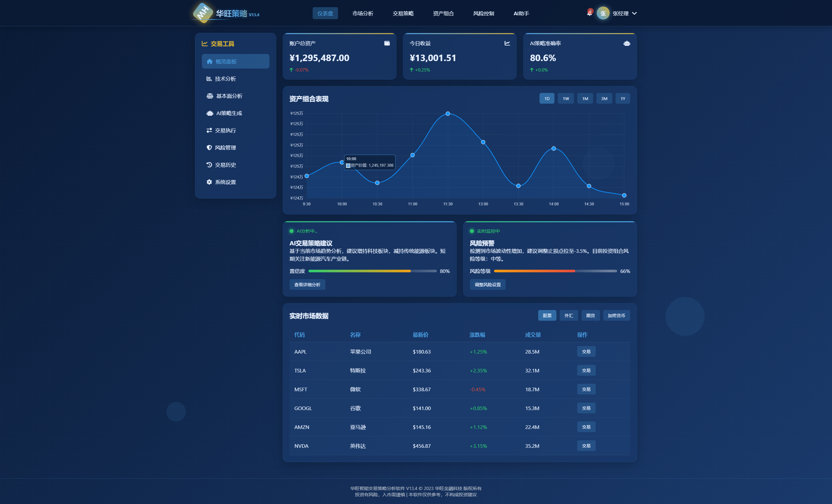The image size is (832, 504).
Task: Click the notification bell icon
Action: point(589,13)
